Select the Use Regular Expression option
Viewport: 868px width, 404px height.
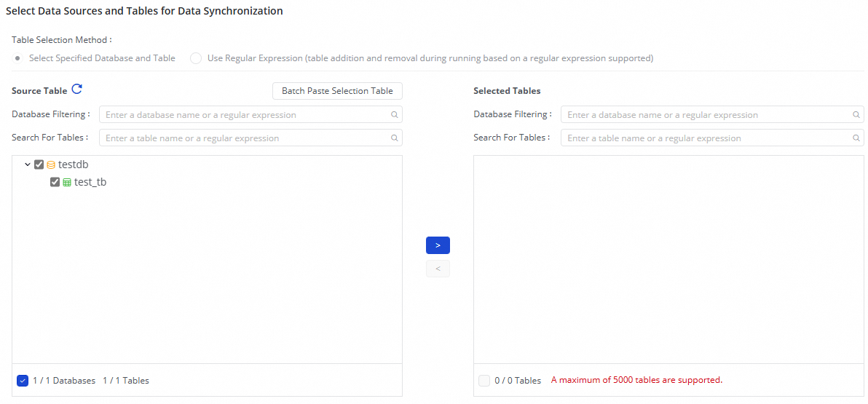[x=196, y=58]
